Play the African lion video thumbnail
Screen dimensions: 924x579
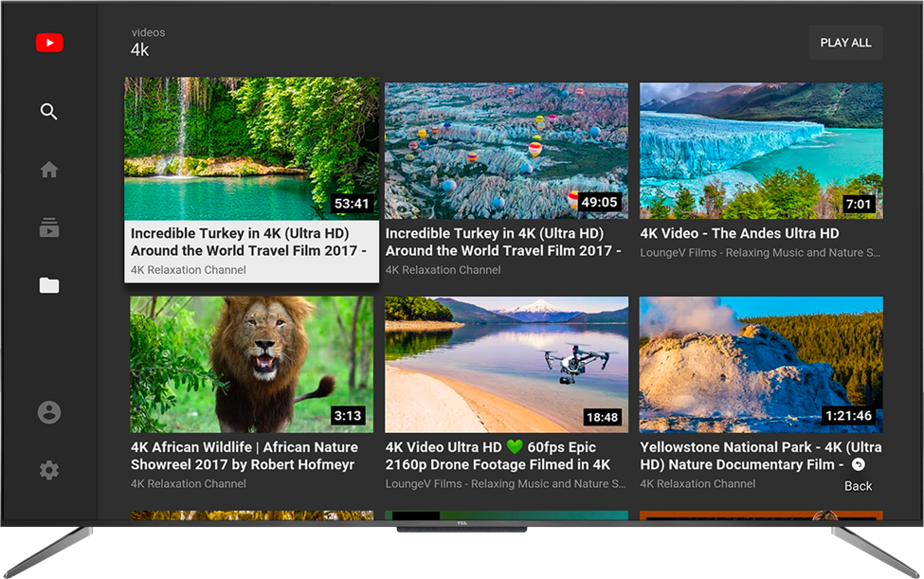tap(251, 364)
